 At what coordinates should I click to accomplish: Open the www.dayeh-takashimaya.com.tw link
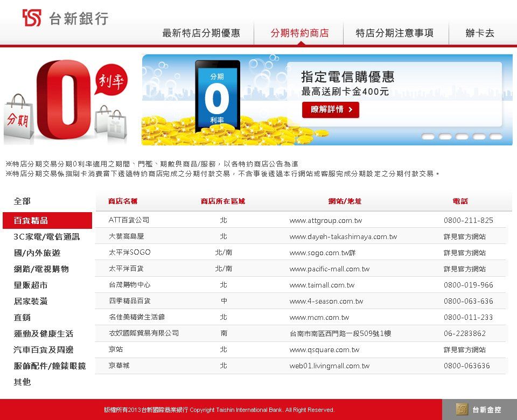click(343, 237)
